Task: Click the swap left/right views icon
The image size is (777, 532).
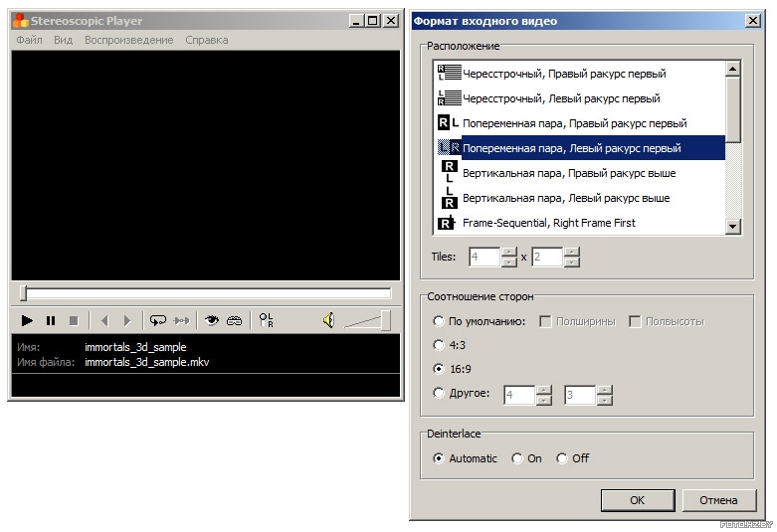Action: point(266,320)
